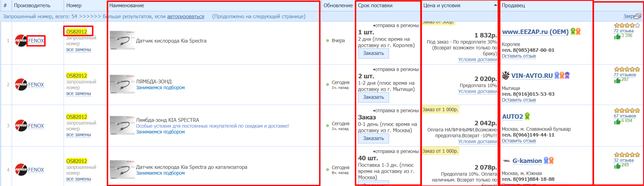
Task: Click the Производитель column header
Action: click(32, 5)
